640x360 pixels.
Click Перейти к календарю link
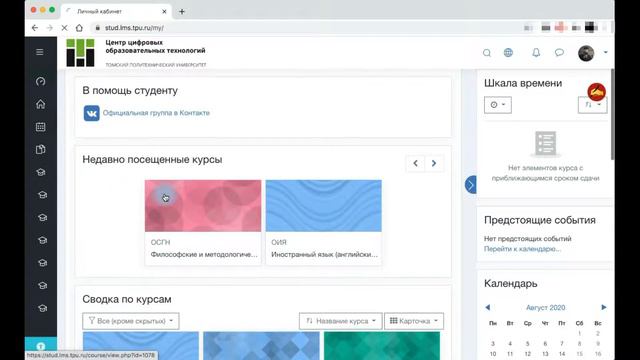tap(522, 249)
